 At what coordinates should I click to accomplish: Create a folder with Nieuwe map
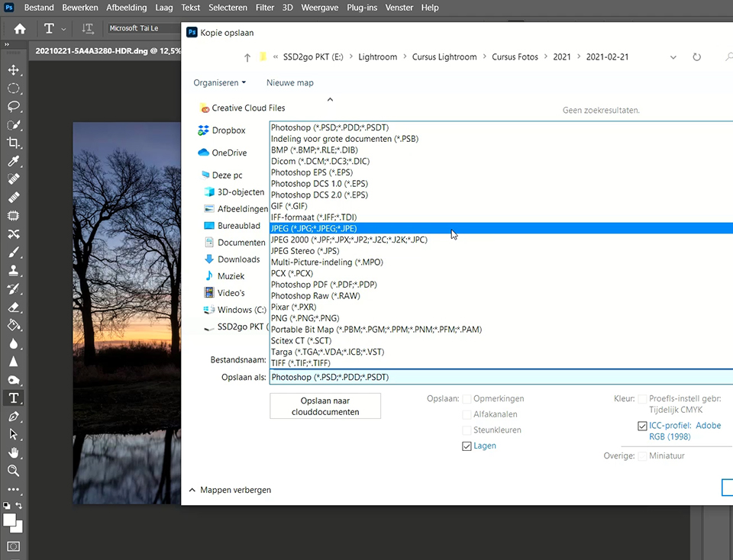click(290, 82)
